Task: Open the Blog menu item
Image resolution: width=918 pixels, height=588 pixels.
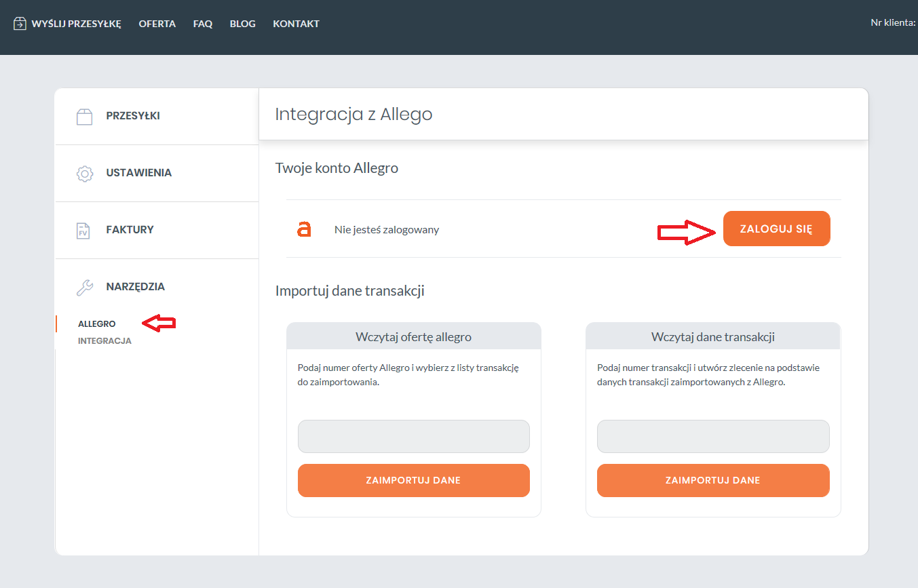Action: tap(243, 24)
